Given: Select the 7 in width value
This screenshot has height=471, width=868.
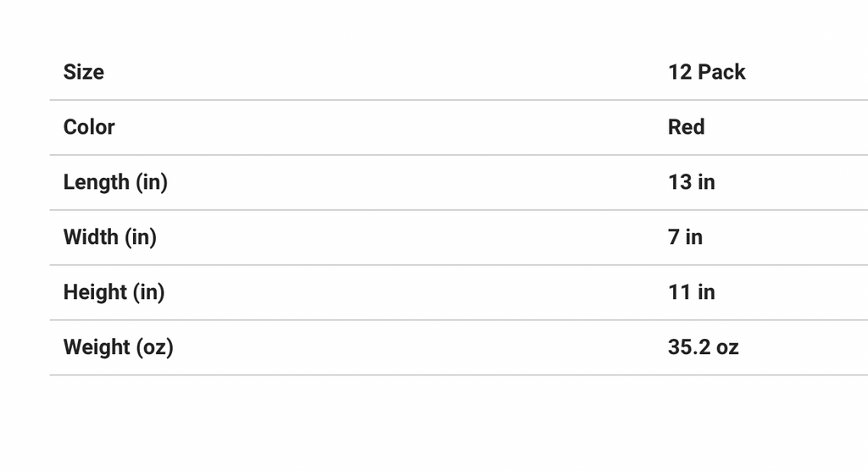Looking at the screenshot, I should [685, 237].
